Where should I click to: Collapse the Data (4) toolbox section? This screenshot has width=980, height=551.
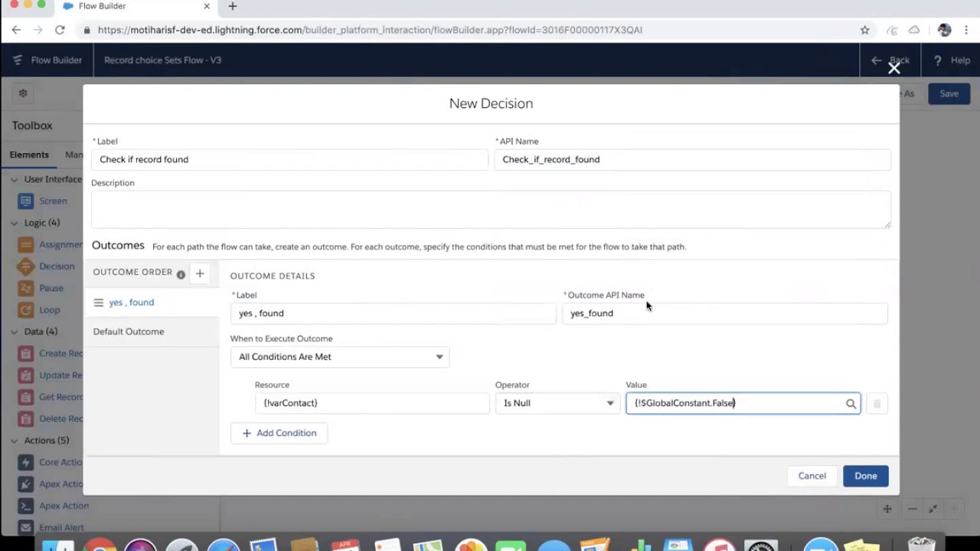(15, 332)
